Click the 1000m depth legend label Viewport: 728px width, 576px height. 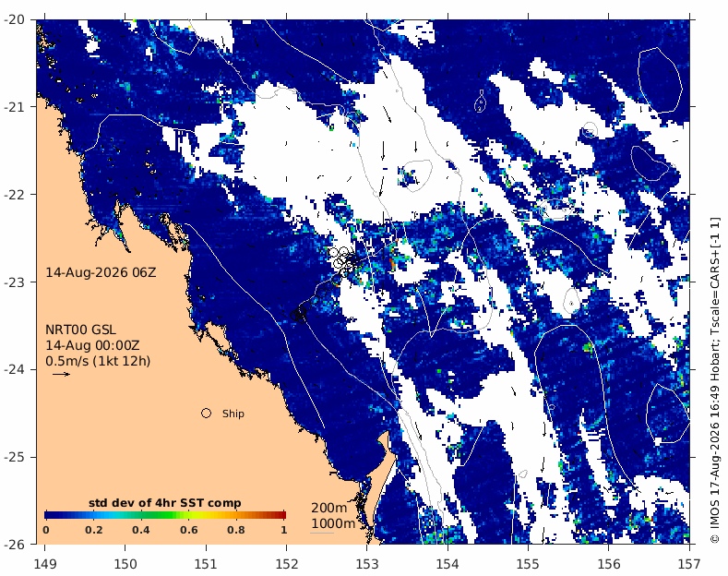[333, 524]
